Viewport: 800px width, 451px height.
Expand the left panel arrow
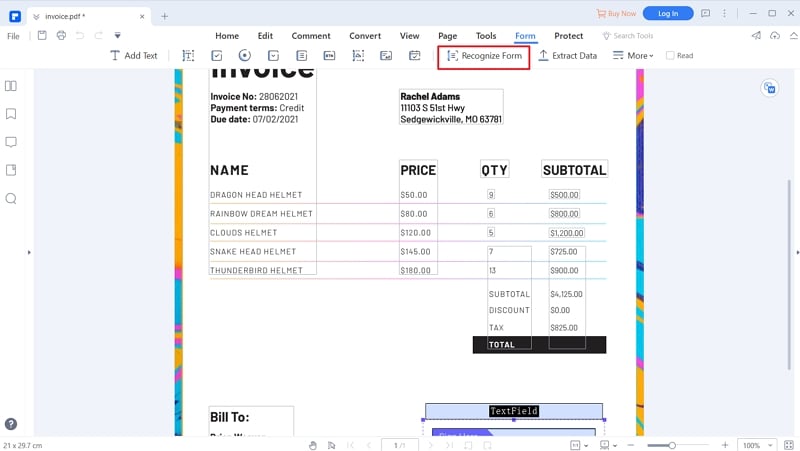pyautogui.click(x=29, y=252)
